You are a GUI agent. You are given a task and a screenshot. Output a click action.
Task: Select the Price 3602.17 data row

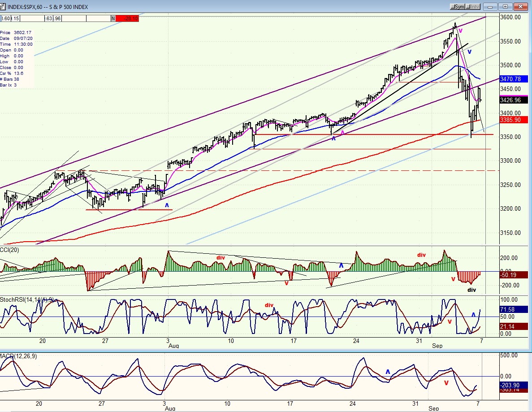coord(16,33)
